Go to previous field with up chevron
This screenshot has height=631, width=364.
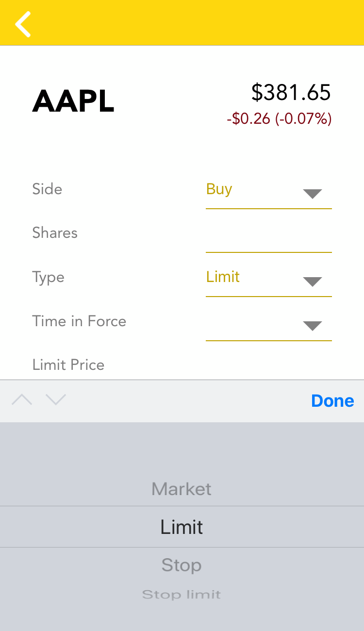click(x=22, y=400)
